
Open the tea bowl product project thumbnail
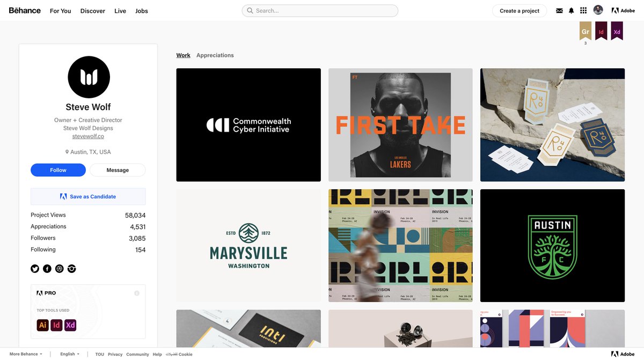(x=400, y=328)
